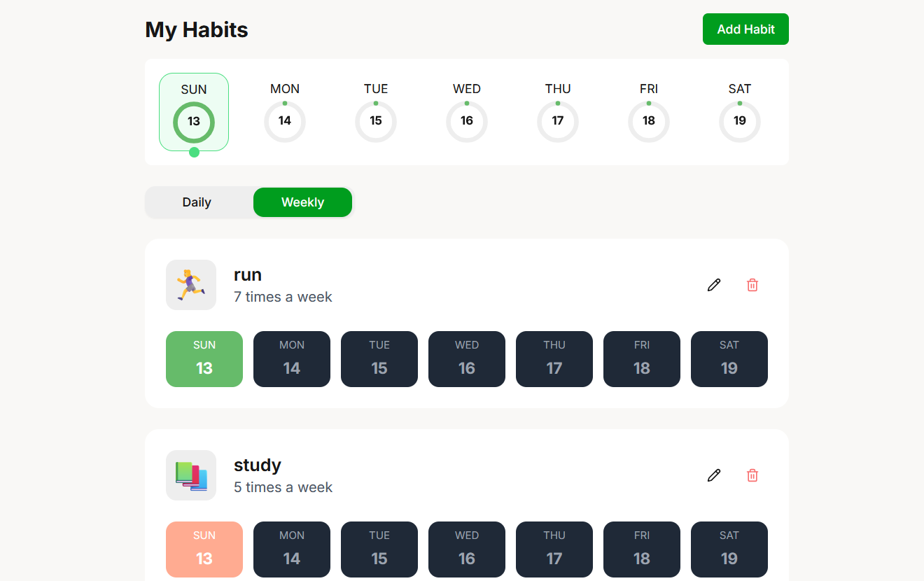Click the green dot under selected SUN 13
Image resolution: width=924 pixels, height=581 pixels.
(x=194, y=152)
